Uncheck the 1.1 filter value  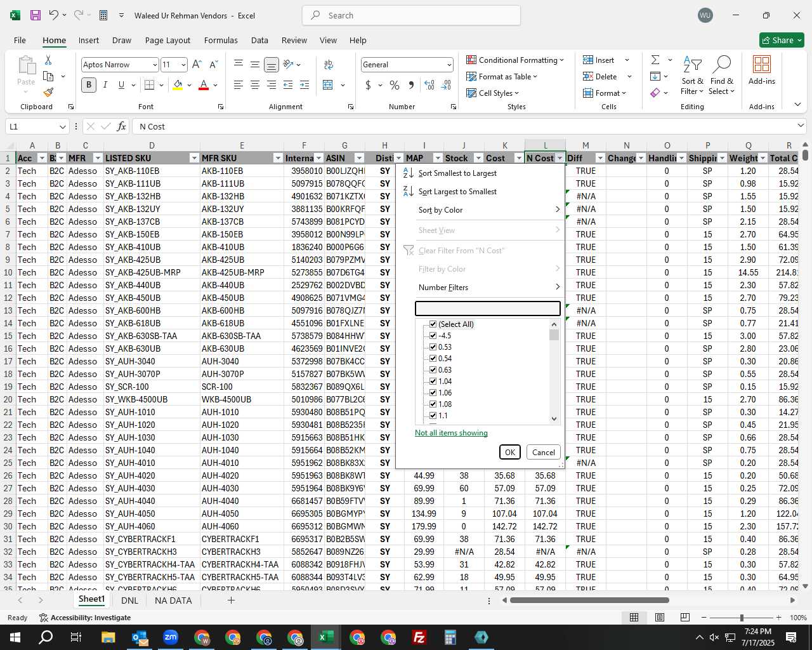point(433,415)
